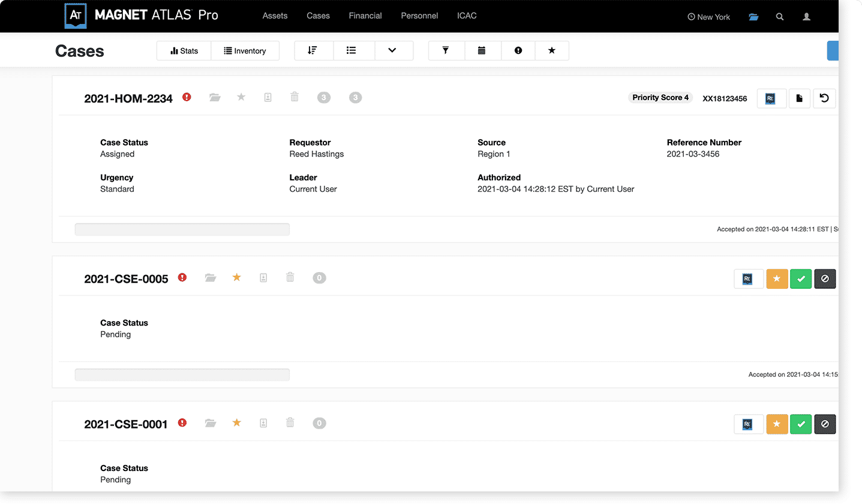862x504 pixels.
Task: Click the red alert icon on 2021-CSE-0005
Action: coord(182,277)
